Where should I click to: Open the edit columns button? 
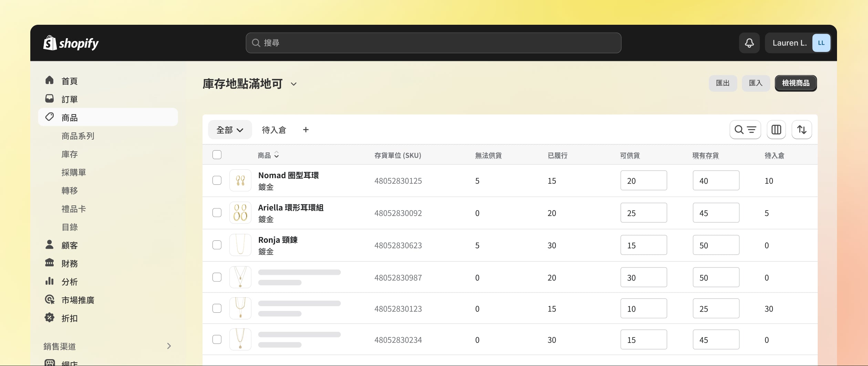pos(776,130)
